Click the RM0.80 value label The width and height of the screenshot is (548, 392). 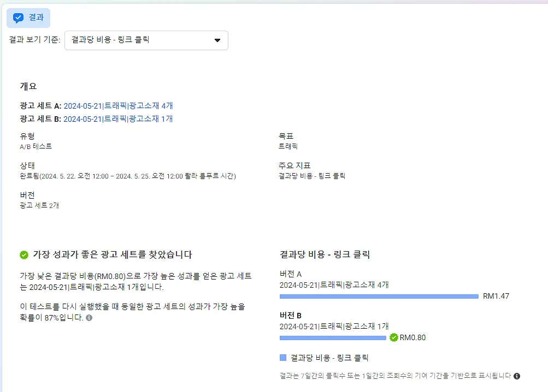tap(413, 337)
